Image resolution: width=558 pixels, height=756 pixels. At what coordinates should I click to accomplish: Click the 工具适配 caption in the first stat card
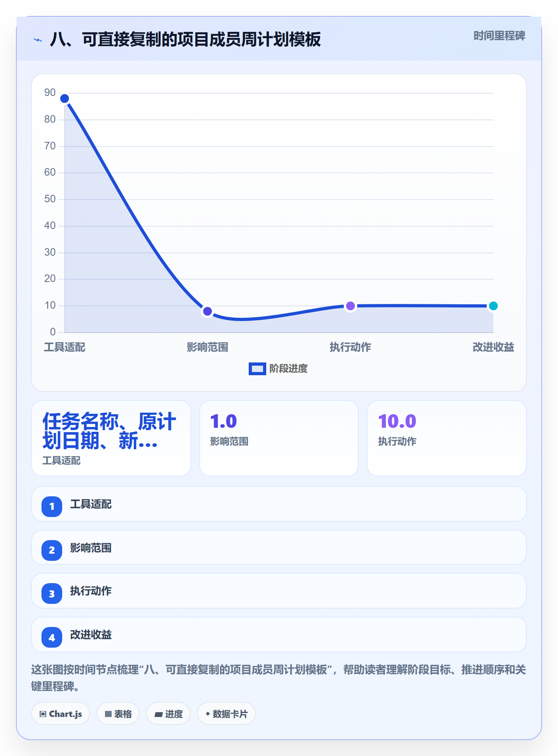(x=61, y=460)
